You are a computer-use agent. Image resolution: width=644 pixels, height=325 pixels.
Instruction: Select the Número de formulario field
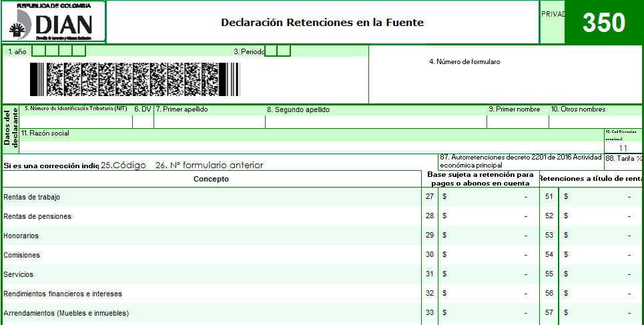(x=505, y=80)
